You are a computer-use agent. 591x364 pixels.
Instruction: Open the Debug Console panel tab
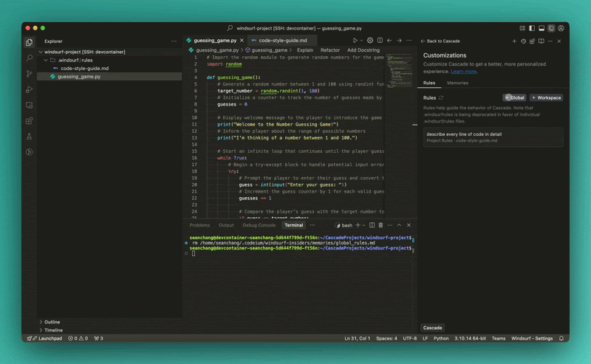click(259, 225)
